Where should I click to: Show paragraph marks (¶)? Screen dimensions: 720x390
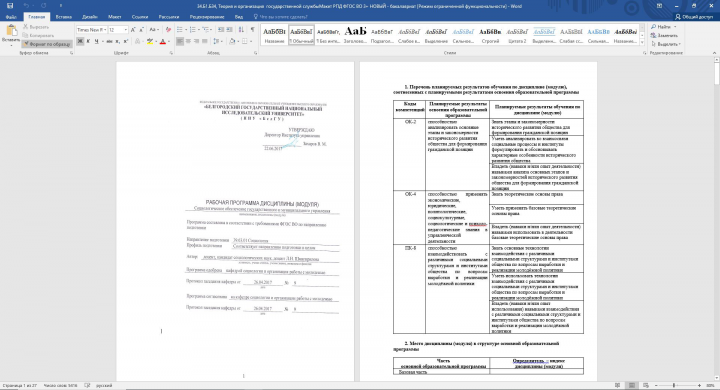252,29
